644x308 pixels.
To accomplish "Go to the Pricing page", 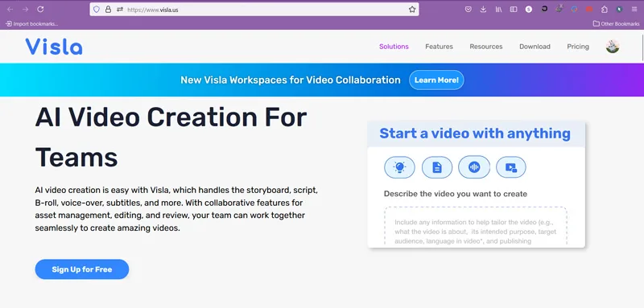I will 578,47.
